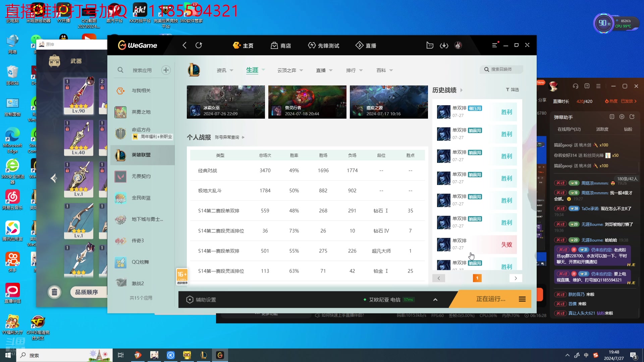
Task: Select 无畏契约 in the sidebar
Action: (143, 176)
